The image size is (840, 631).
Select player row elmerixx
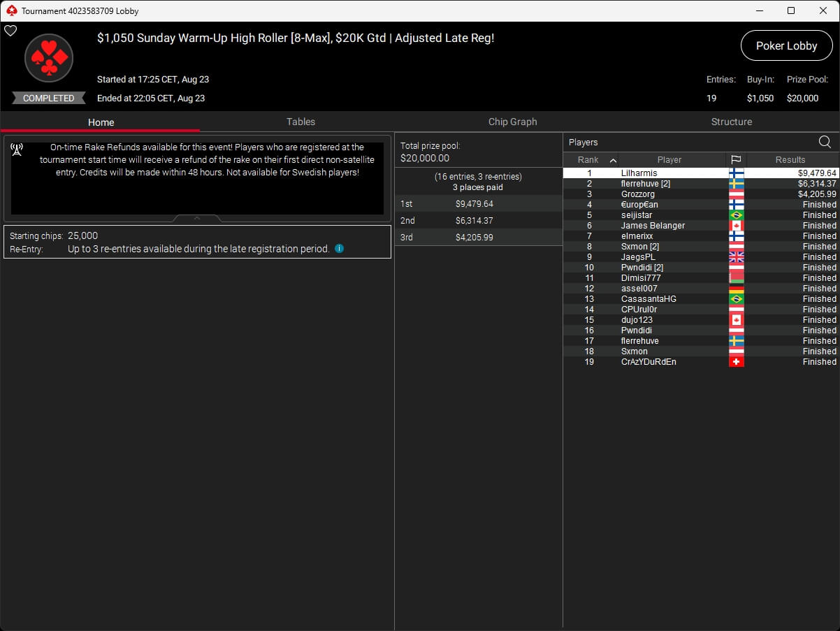700,236
